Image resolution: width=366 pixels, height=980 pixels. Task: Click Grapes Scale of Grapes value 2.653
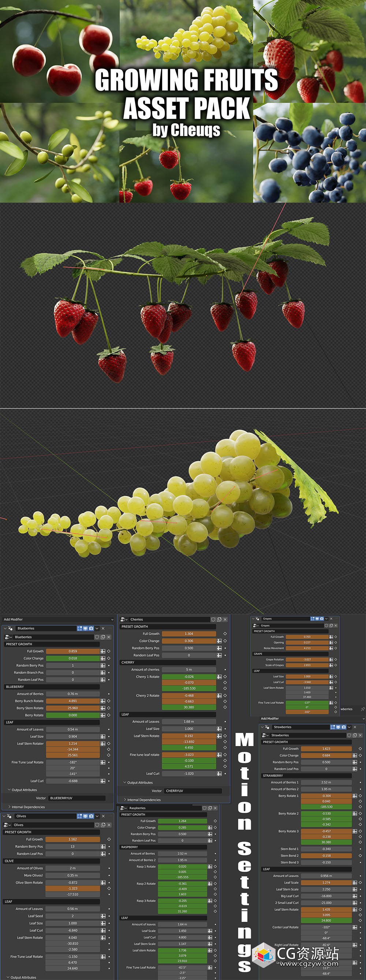[307, 665]
